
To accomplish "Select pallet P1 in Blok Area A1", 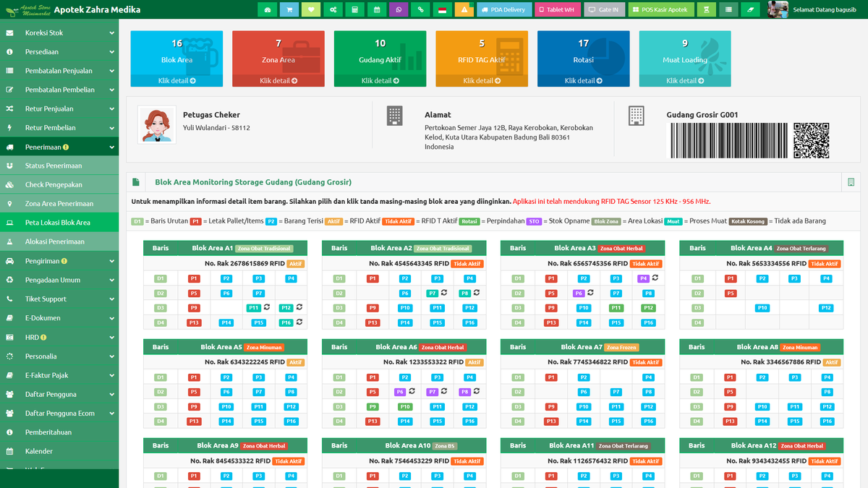I will 194,278.
